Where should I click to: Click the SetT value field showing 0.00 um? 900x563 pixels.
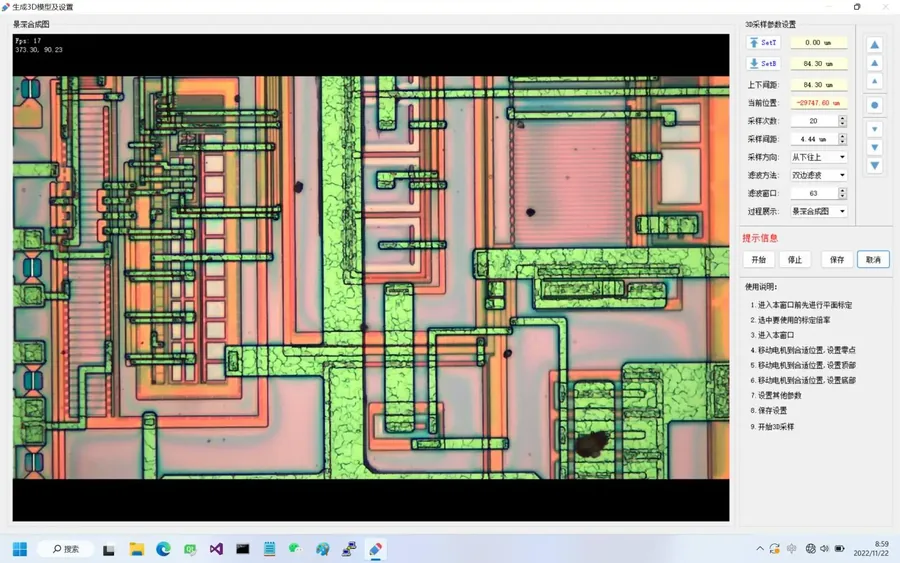coord(818,42)
